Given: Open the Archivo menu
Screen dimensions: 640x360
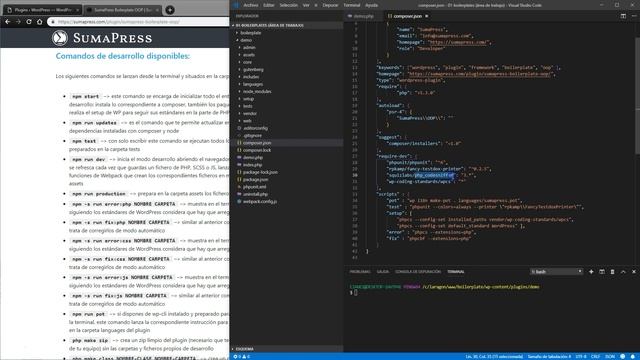Looking at the screenshot, I should (251, 5).
